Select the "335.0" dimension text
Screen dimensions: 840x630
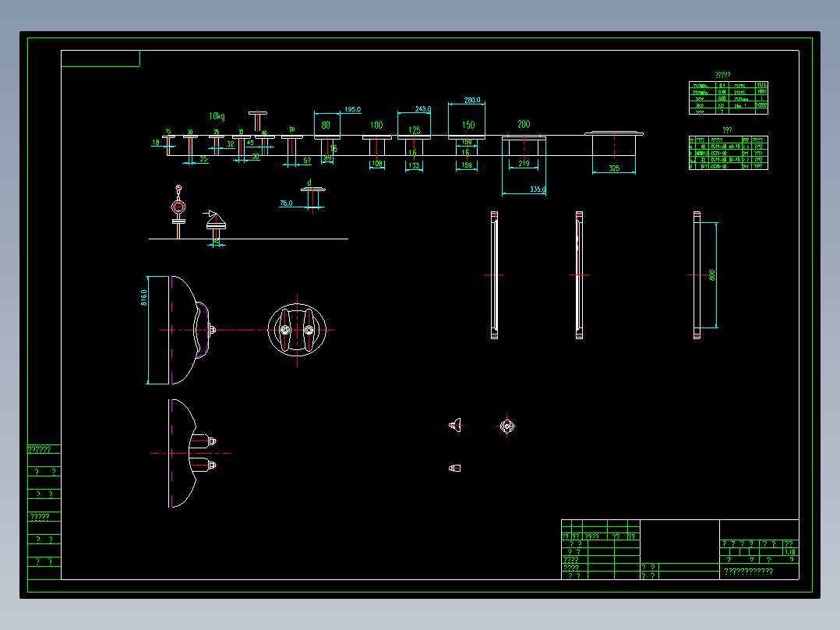click(538, 189)
